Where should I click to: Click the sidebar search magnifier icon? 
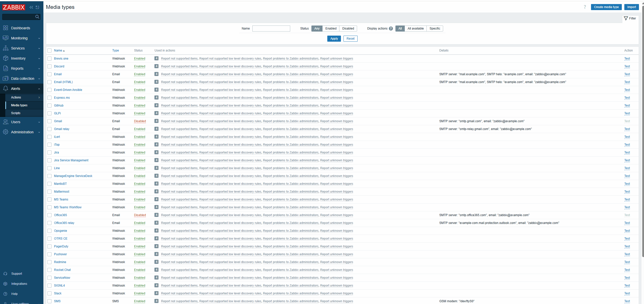click(x=37, y=17)
